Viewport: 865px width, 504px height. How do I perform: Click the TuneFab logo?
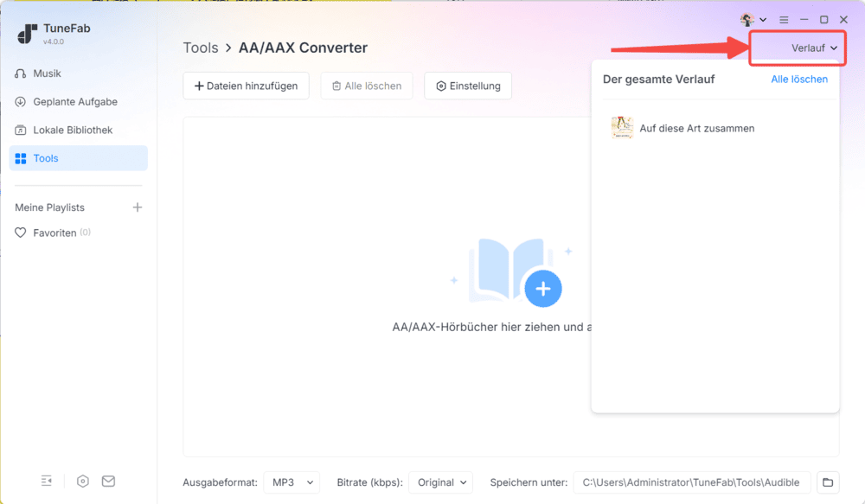[28, 34]
